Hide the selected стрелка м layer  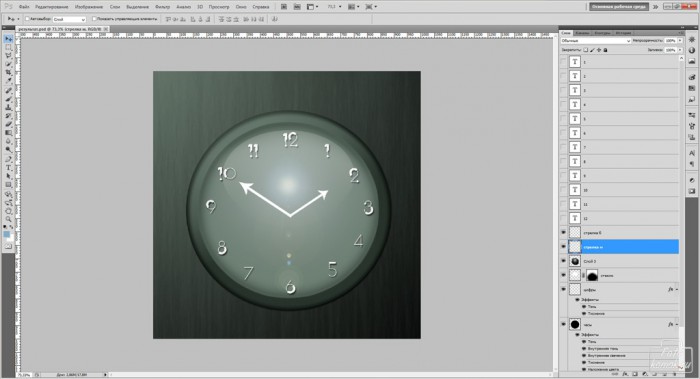pos(563,247)
